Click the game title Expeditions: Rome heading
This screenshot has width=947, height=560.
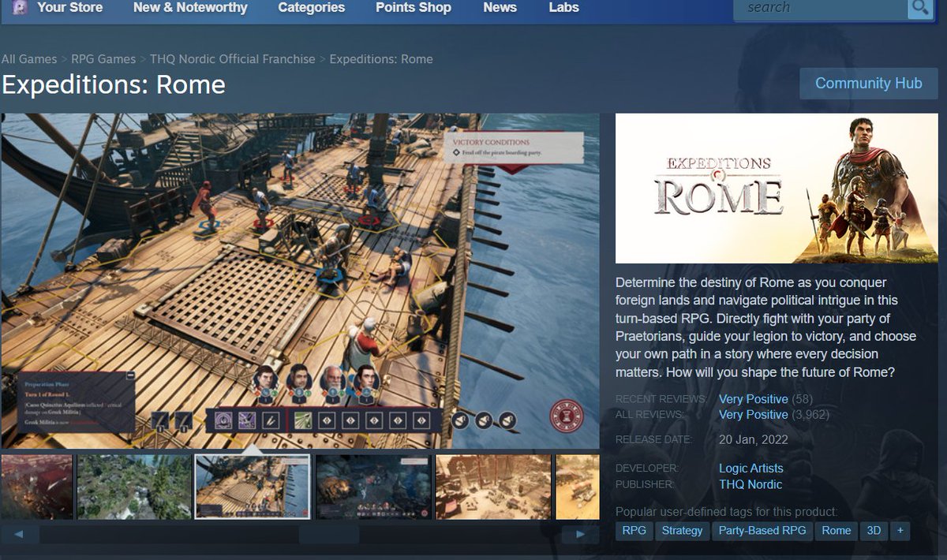(114, 84)
